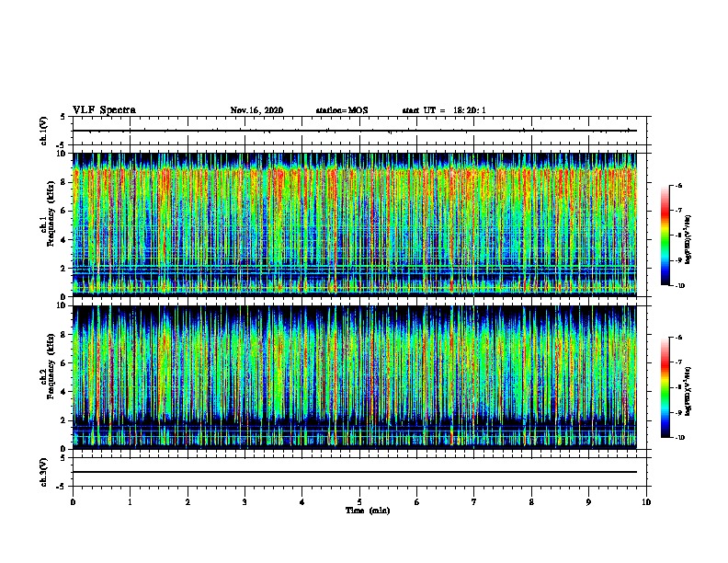This screenshot has height=563, width=728.
Task: Click the time axis tick label "6"
Action: pyautogui.click(x=417, y=502)
